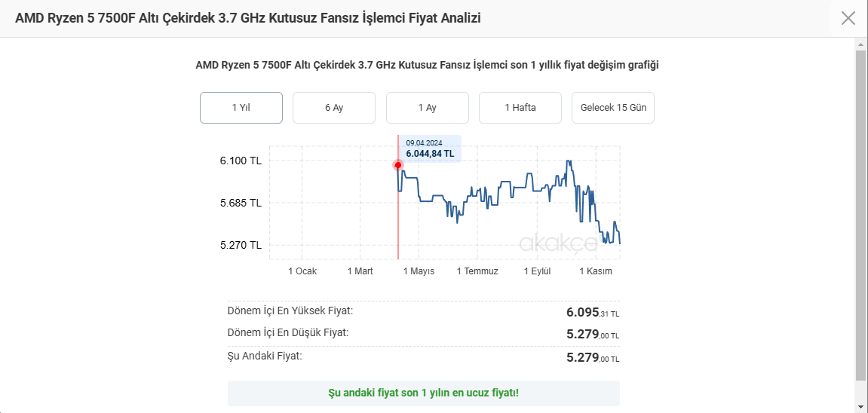Click the red data point on chart

[398, 165]
